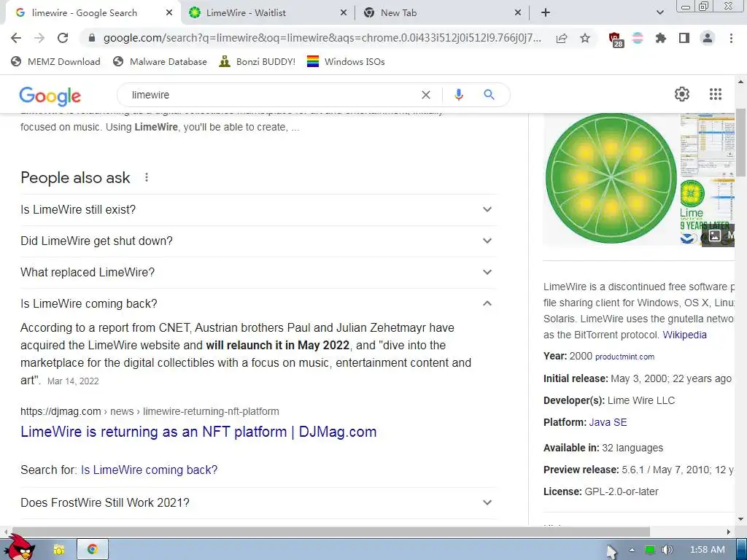Reload the Google search page

tap(63, 38)
